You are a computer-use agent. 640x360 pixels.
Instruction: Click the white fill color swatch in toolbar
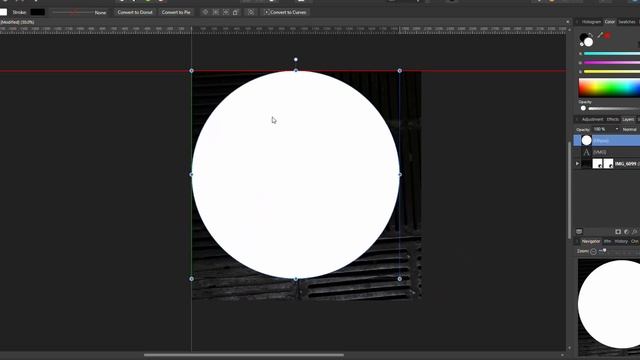coord(3,12)
